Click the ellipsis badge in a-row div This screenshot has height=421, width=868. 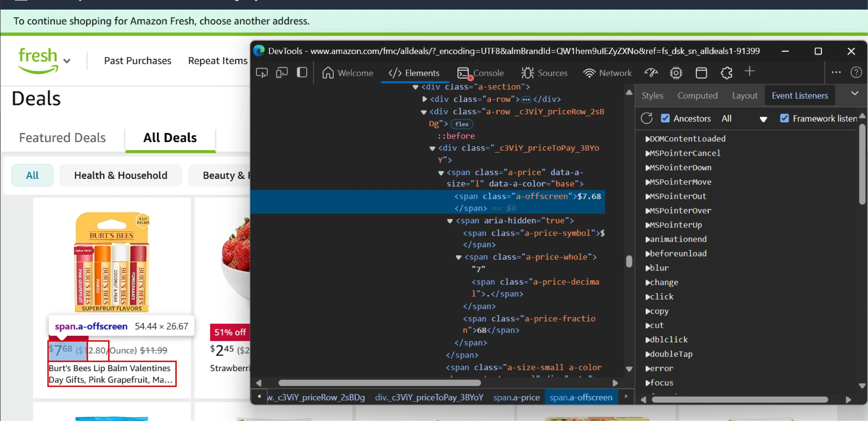526,100
